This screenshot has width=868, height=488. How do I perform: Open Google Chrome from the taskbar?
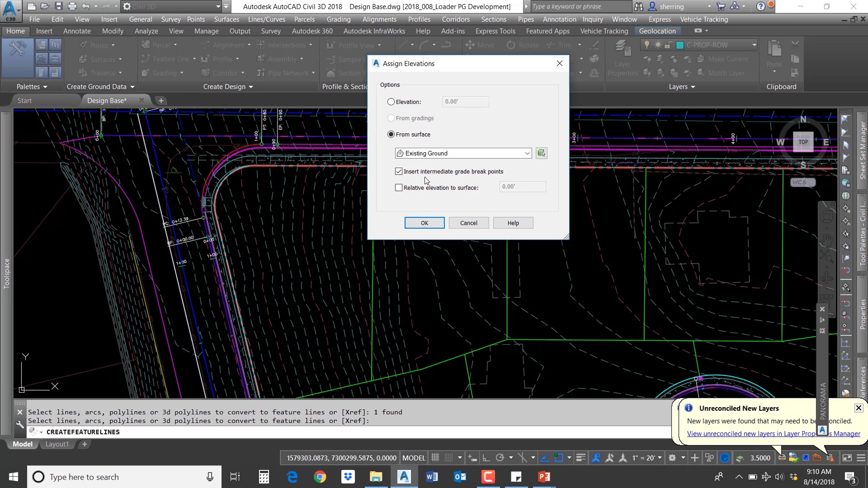[320, 477]
